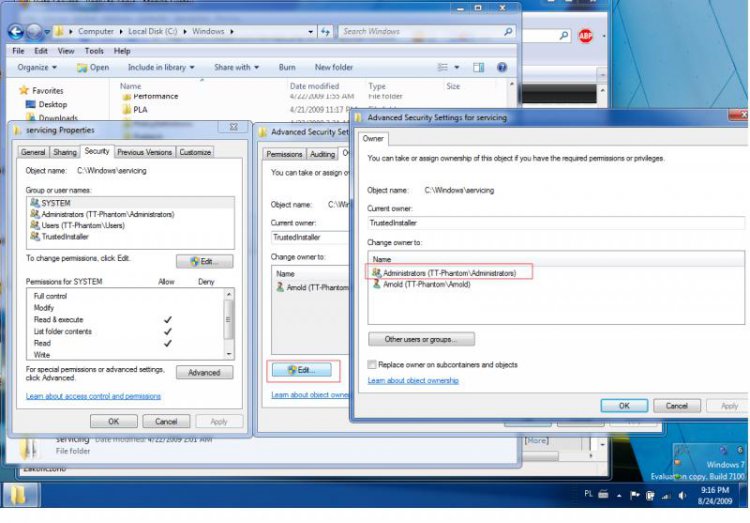Click the network icon in system tray

(666, 496)
